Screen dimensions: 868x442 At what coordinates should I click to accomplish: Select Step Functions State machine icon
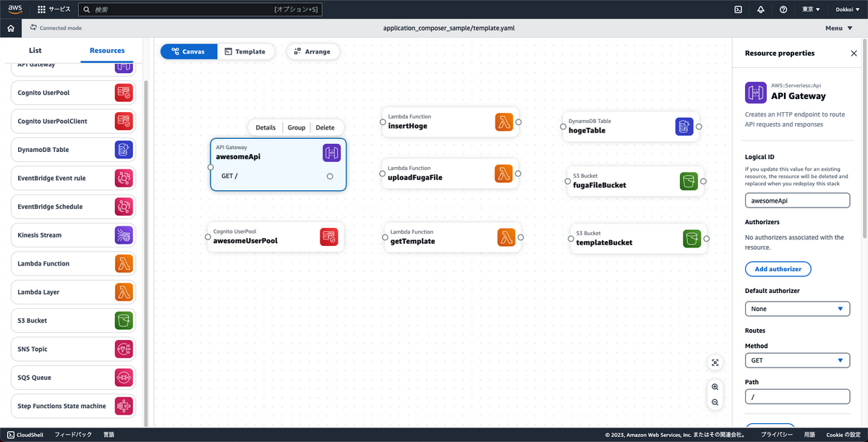(x=124, y=406)
